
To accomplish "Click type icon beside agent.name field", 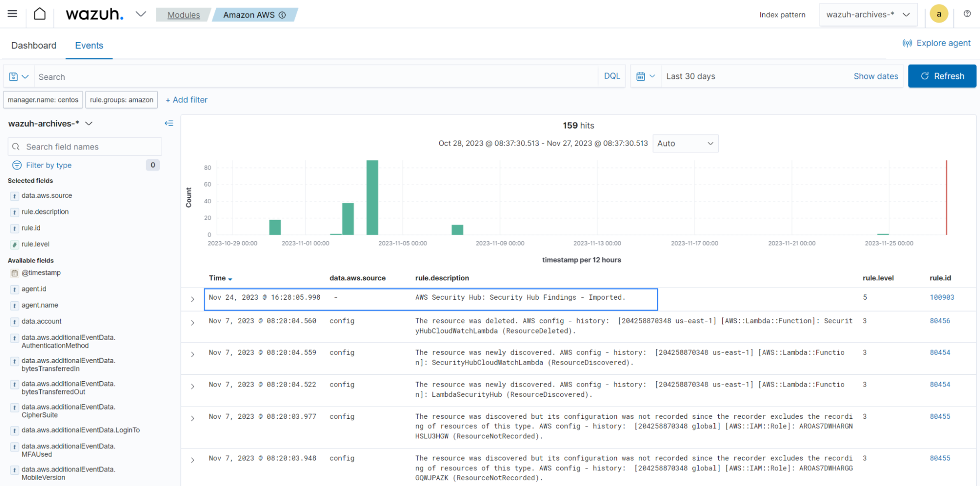I will click(x=14, y=306).
